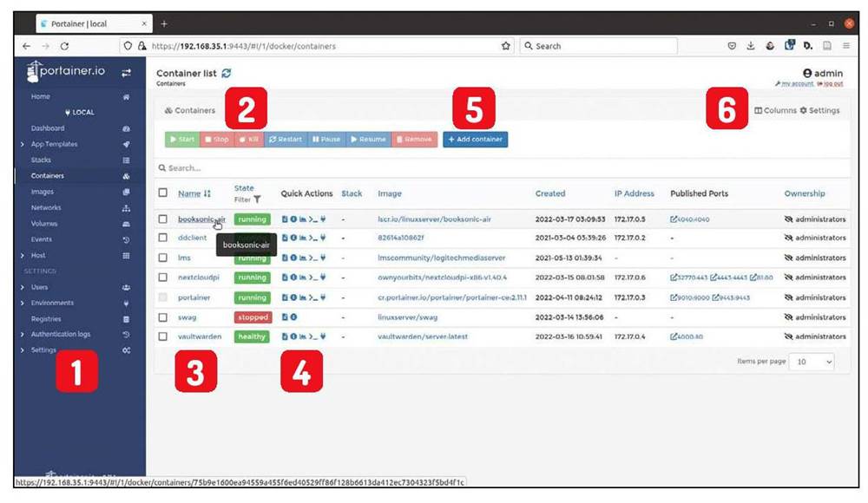Open the Columns selector
Image resolution: width=868 pixels, height=503 pixels.
(775, 111)
